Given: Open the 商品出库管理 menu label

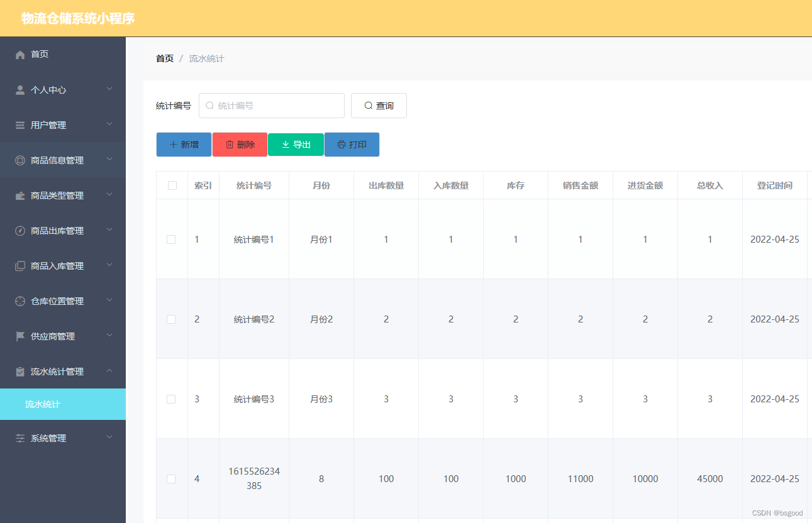Looking at the screenshot, I should tap(57, 231).
